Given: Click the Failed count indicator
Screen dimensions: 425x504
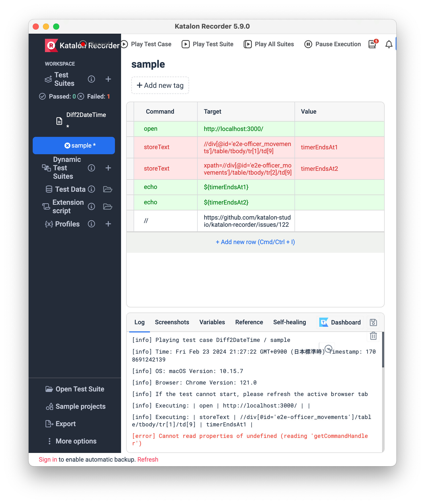Looking at the screenshot, I should 94,96.
